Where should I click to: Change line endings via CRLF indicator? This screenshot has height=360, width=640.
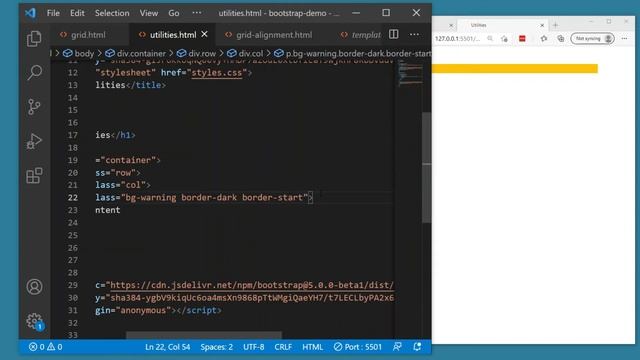283,347
